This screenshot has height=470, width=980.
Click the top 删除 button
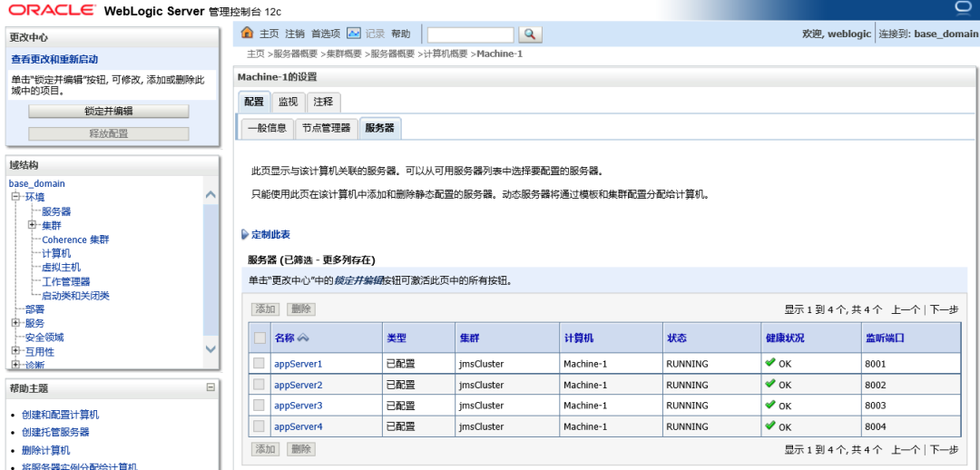click(x=301, y=308)
